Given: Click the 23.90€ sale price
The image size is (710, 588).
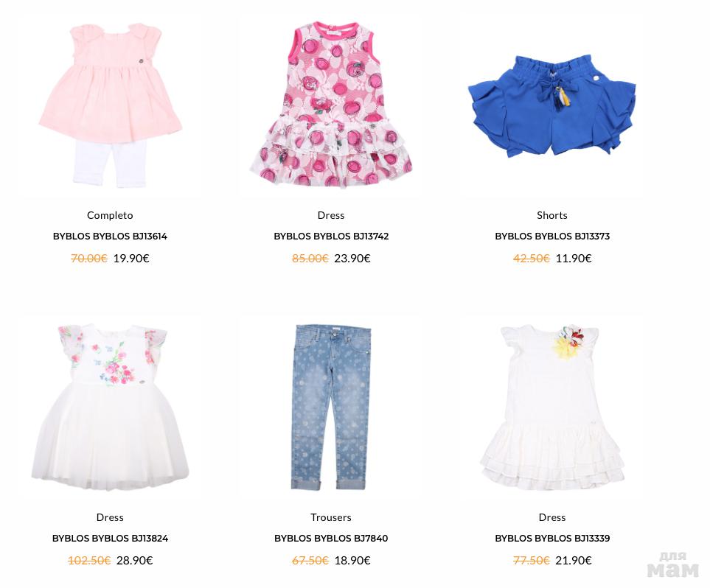Looking at the screenshot, I should [352, 259].
